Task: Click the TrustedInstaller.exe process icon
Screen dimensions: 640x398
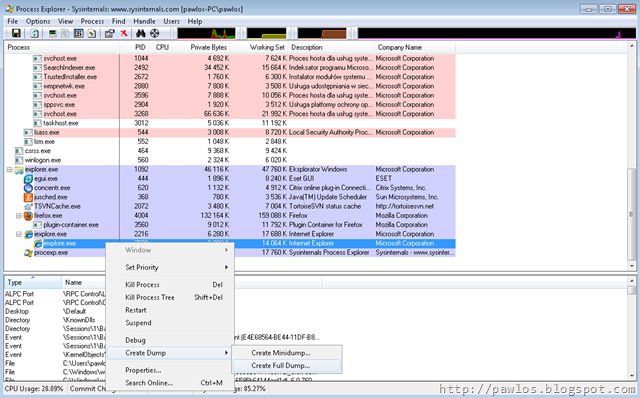Action: point(37,77)
